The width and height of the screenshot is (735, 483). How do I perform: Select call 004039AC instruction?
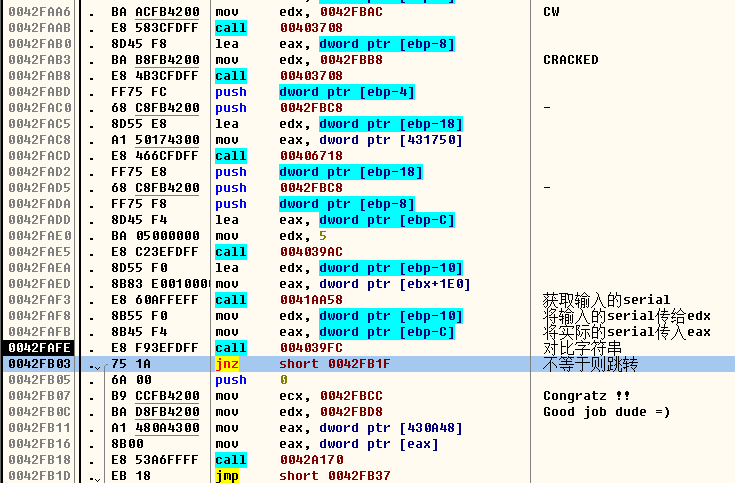tap(279, 252)
